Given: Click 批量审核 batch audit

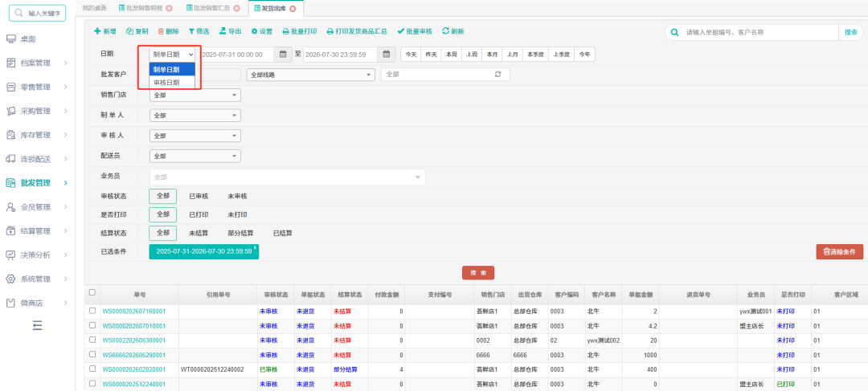Looking at the screenshot, I should [415, 31].
